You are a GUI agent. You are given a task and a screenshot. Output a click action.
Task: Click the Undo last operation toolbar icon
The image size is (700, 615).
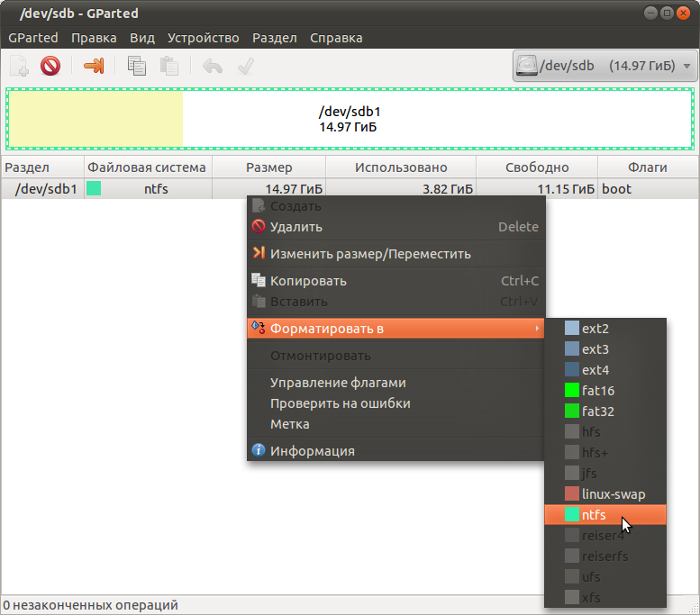pyautogui.click(x=213, y=67)
